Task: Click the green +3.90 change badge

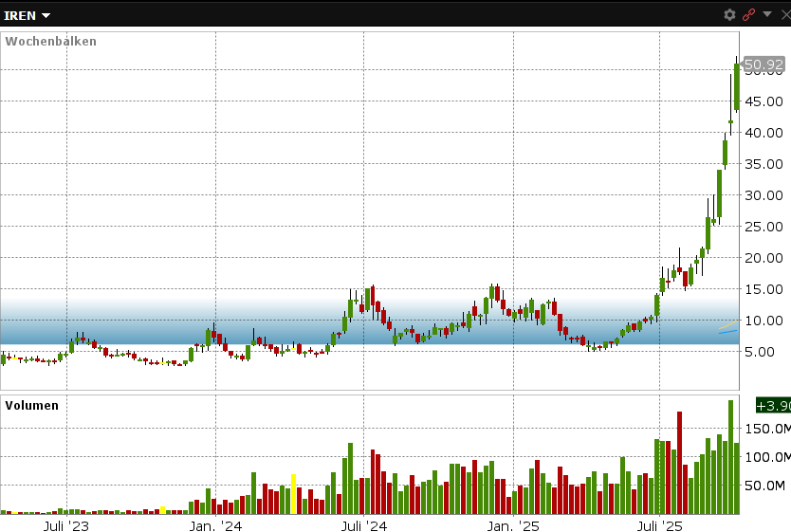Action: click(x=773, y=406)
